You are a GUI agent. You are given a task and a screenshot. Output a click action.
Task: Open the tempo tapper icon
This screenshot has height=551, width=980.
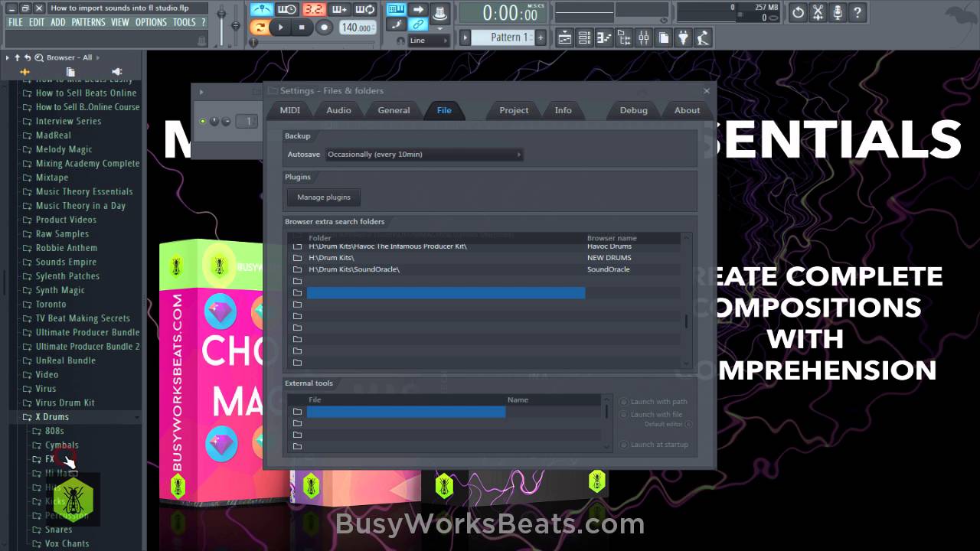pos(704,37)
